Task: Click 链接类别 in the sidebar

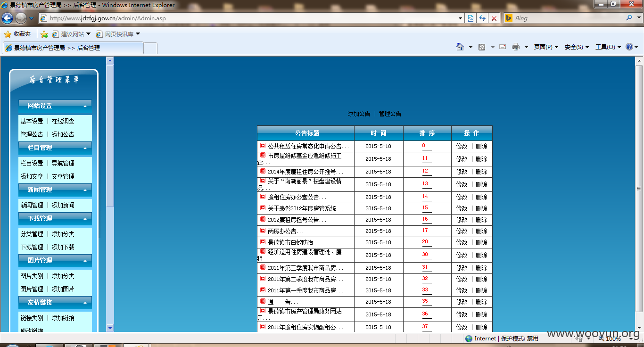Action: [32, 318]
